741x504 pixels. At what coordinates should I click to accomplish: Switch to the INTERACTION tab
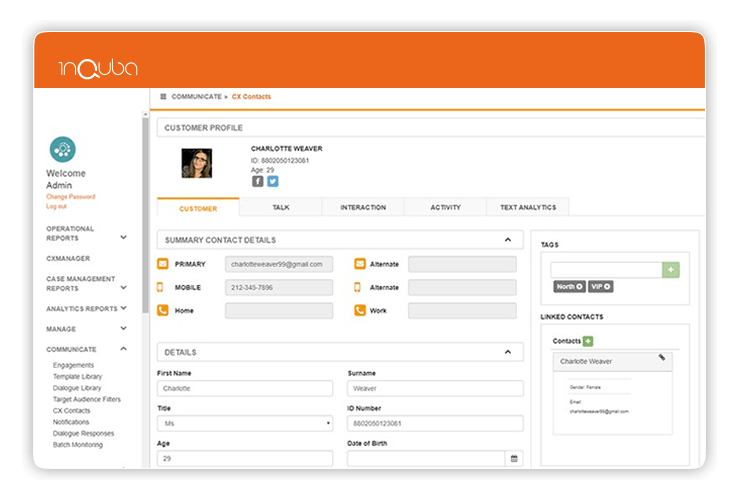pos(363,207)
